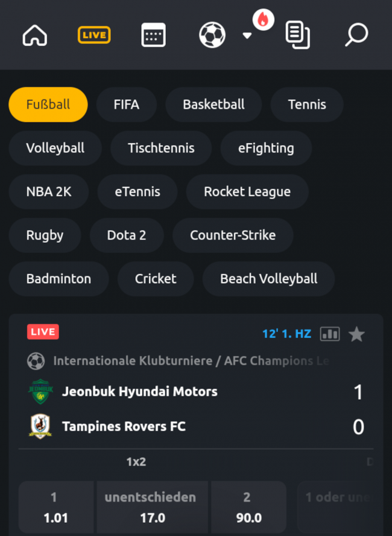Image resolution: width=392 pixels, height=536 pixels.
Task: Expand the sports dropdown arrow
Action: click(x=247, y=36)
